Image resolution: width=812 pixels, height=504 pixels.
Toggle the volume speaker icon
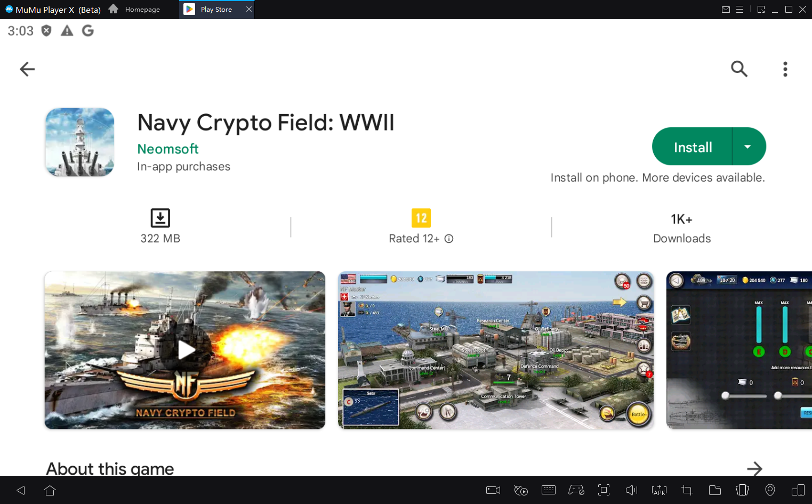pos(631,490)
